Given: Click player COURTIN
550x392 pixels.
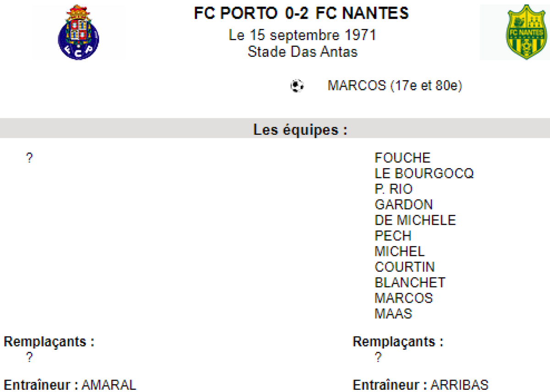Looking at the screenshot, I should [404, 267].
